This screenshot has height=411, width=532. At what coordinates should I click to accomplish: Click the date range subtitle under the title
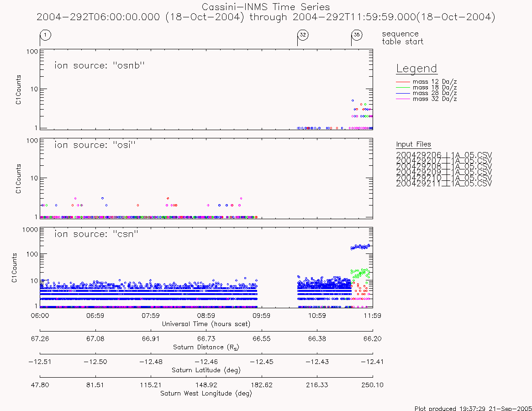point(266,17)
